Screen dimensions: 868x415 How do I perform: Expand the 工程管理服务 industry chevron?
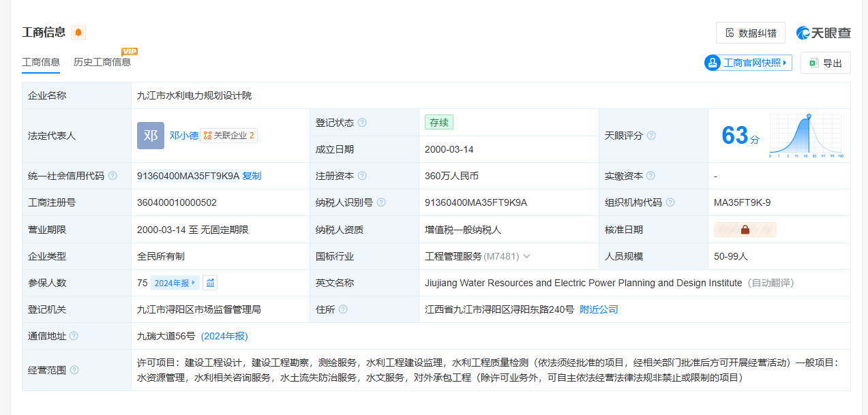526,256
